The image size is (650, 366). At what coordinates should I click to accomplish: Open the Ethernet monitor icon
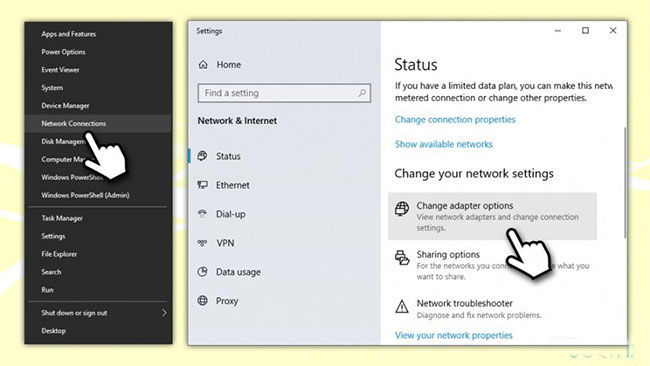(x=202, y=185)
